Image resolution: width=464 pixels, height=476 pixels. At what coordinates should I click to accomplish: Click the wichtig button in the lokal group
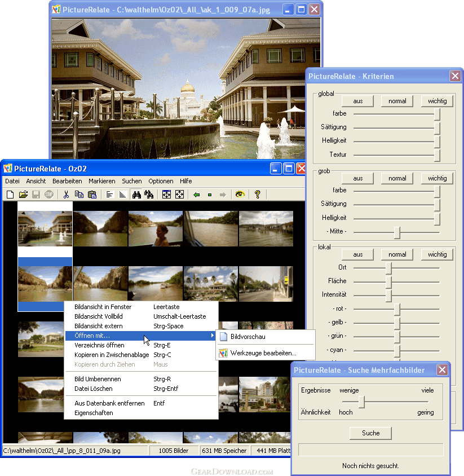[438, 254]
